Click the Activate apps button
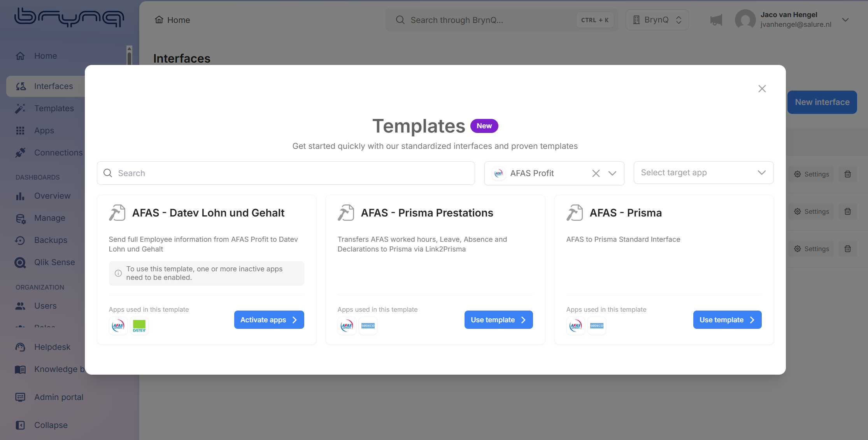 click(269, 320)
